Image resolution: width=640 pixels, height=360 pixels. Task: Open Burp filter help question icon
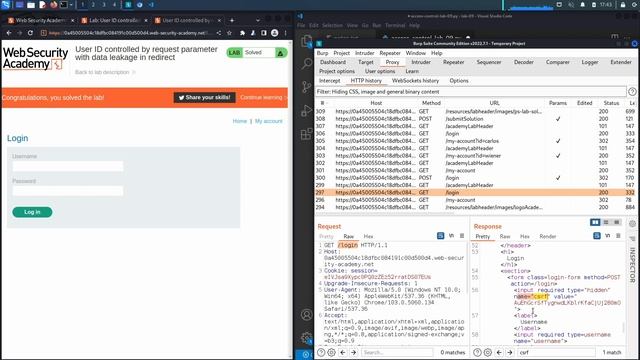click(632, 92)
